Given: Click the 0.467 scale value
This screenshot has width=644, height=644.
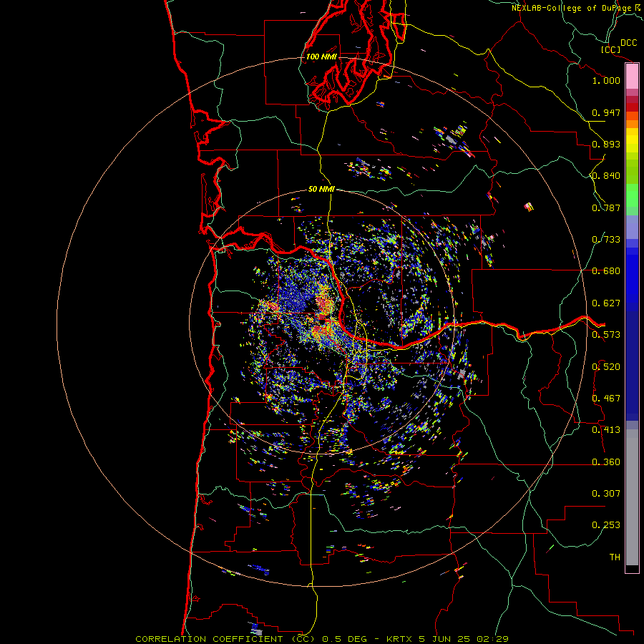Looking at the screenshot, I should click(606, 399).
